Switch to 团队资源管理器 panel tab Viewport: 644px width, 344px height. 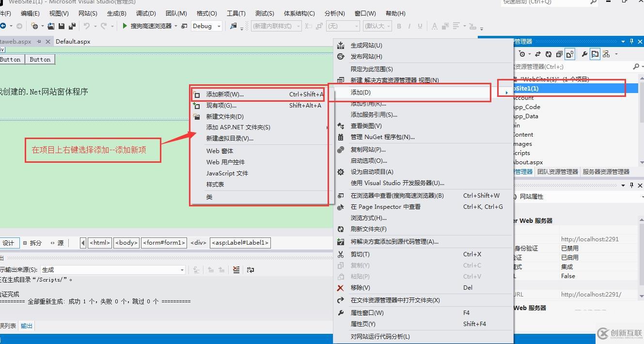point(558,172)
